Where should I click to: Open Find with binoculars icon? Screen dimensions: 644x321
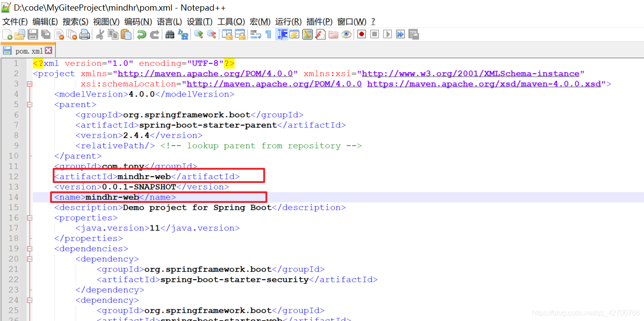tap(170, 35)
